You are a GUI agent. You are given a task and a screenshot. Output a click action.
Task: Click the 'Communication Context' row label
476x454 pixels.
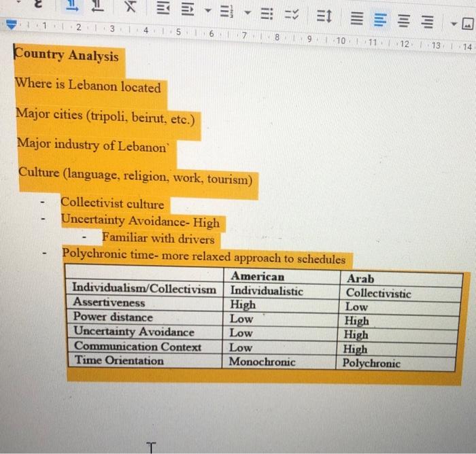click(x=137, y=346)
